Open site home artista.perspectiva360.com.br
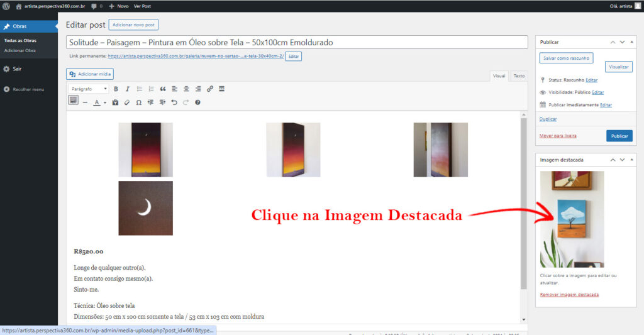Screen dimensions: 644x335 tap(50, 6)
